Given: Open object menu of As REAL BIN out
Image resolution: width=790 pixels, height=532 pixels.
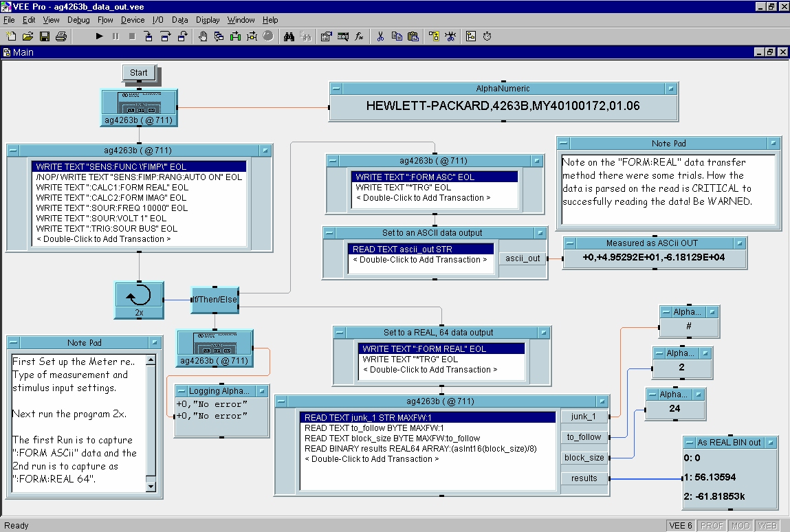Looking at the screenshot, I should click(x=690, y=443).
